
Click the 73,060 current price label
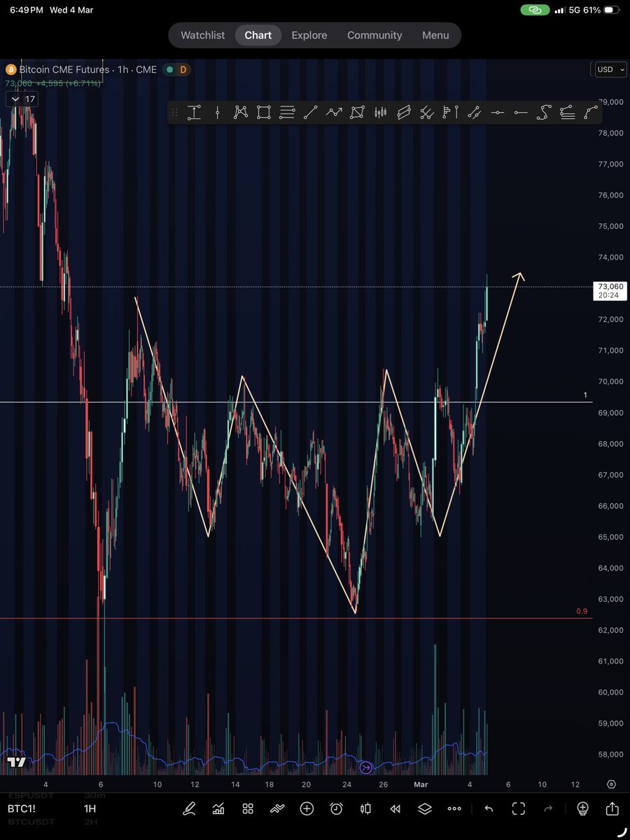[610, 290]
